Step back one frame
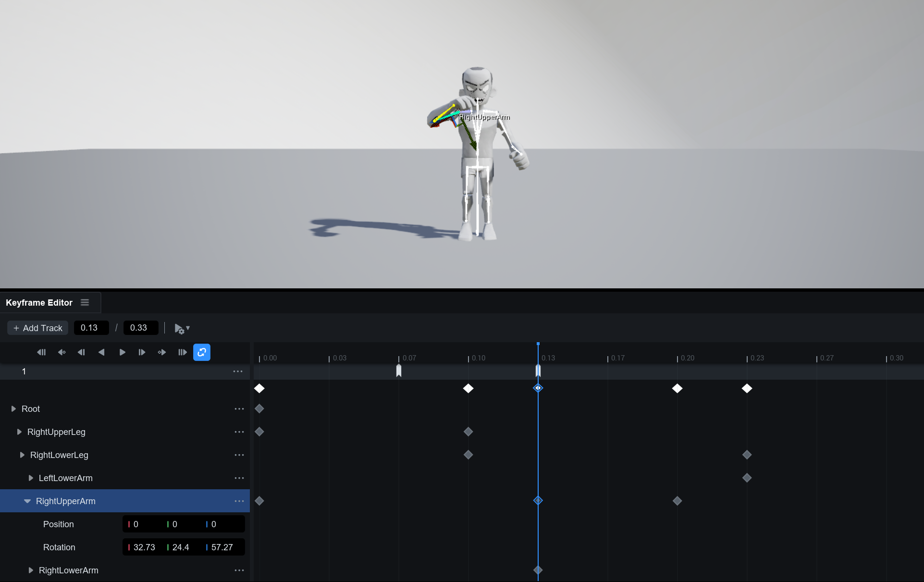Image resolution: width=924 pixels, height=582 pixels. (x=81, y=352)
